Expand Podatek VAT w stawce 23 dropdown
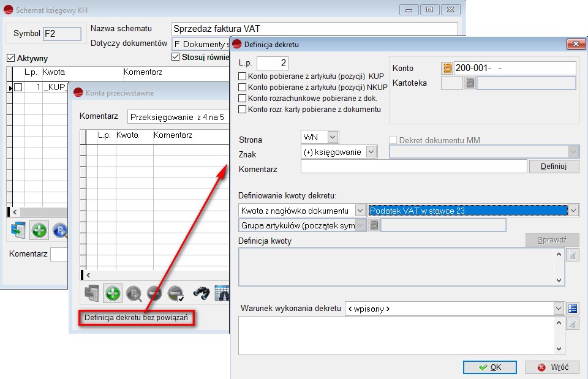Screen dimensions: 588x379 click(x=573, y=211)
